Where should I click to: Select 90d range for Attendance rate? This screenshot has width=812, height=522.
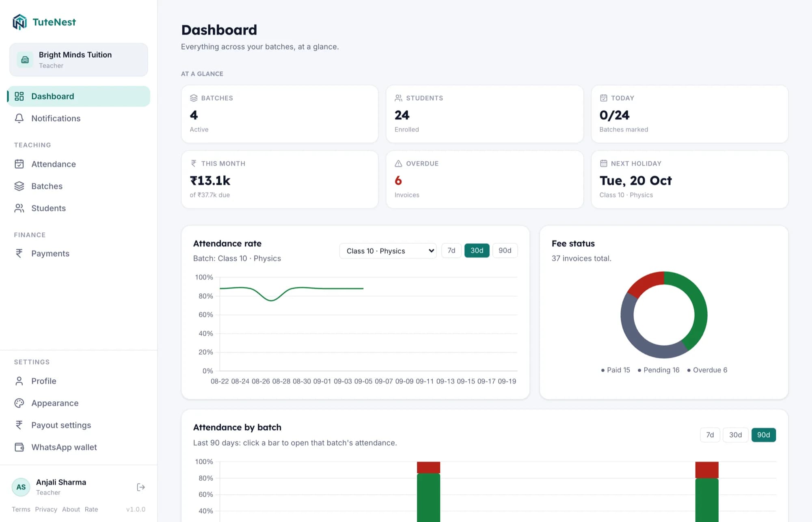pos(505,251)
